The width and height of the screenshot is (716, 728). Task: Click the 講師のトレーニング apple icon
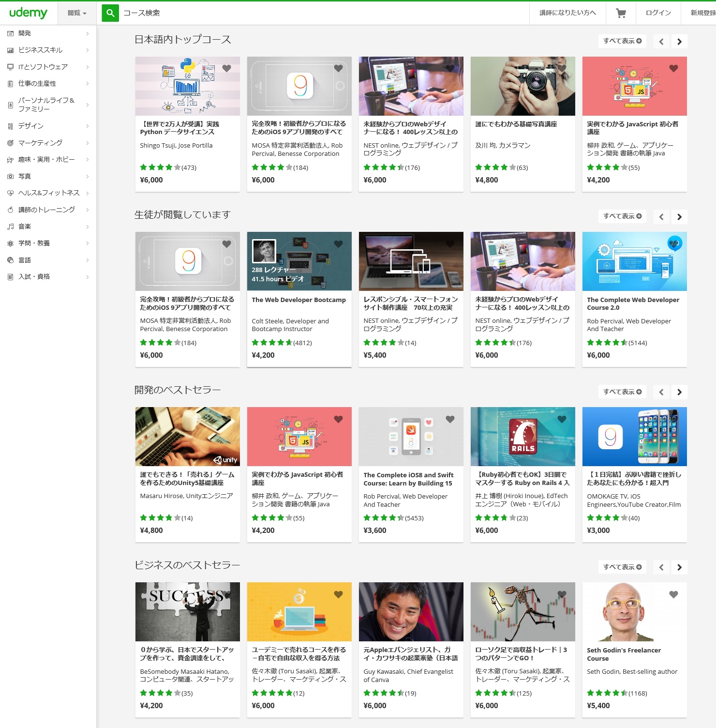coord(10,210)
